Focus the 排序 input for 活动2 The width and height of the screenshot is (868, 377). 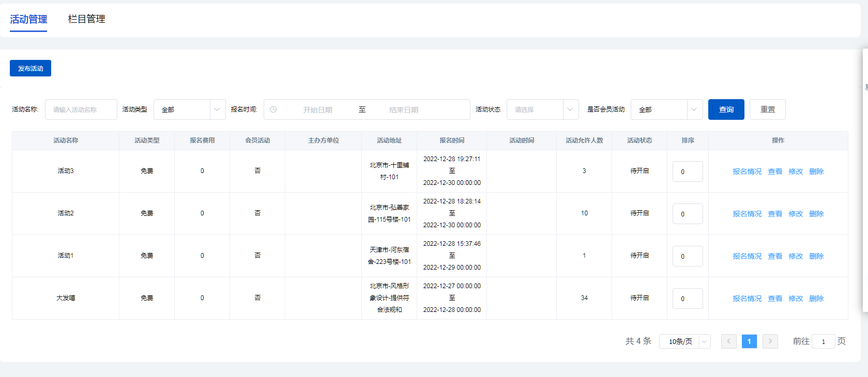coord(688,214)
